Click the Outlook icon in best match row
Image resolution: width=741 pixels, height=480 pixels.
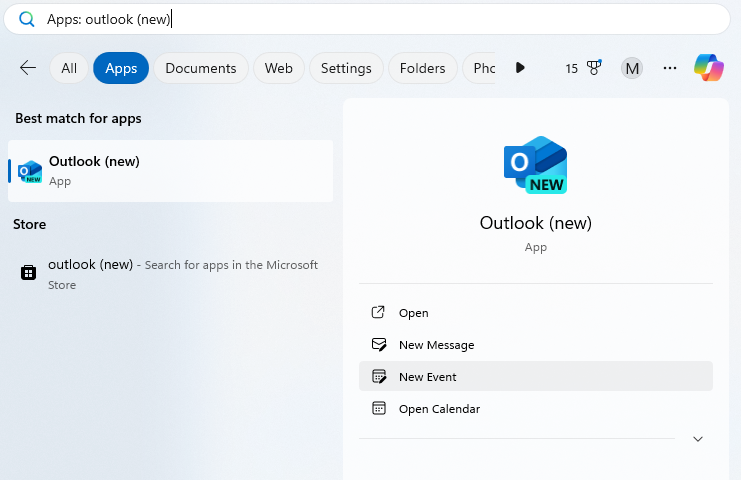(30, 171)
